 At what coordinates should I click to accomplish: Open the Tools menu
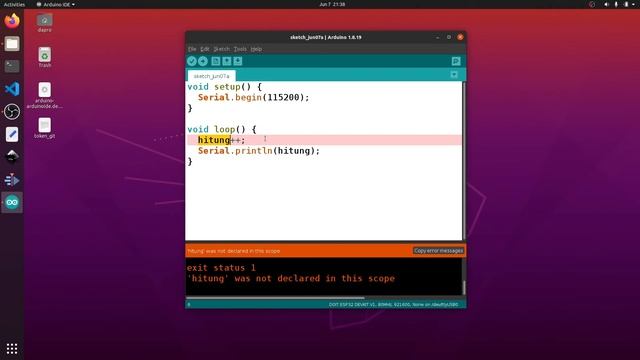pos(240,49)
